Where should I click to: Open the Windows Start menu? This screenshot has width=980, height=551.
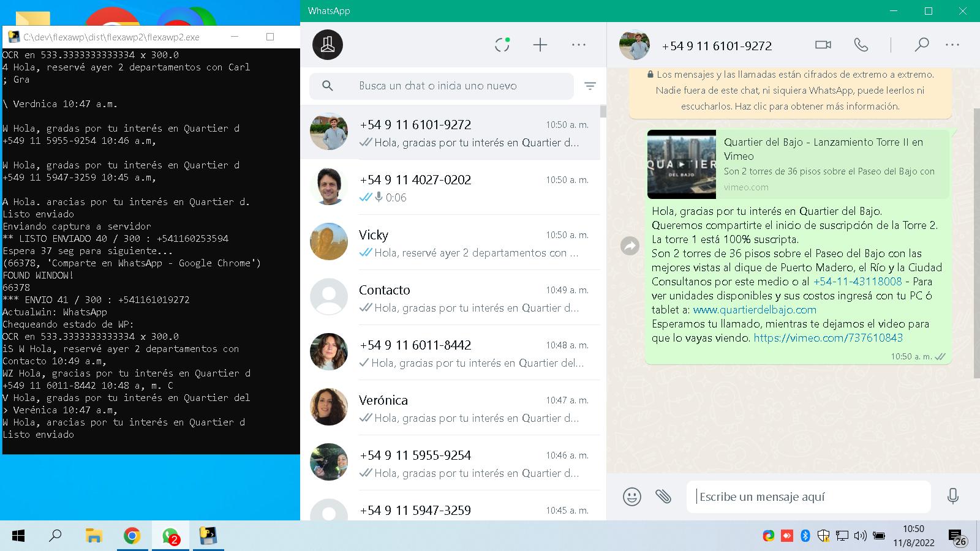[x=18, y=536]
